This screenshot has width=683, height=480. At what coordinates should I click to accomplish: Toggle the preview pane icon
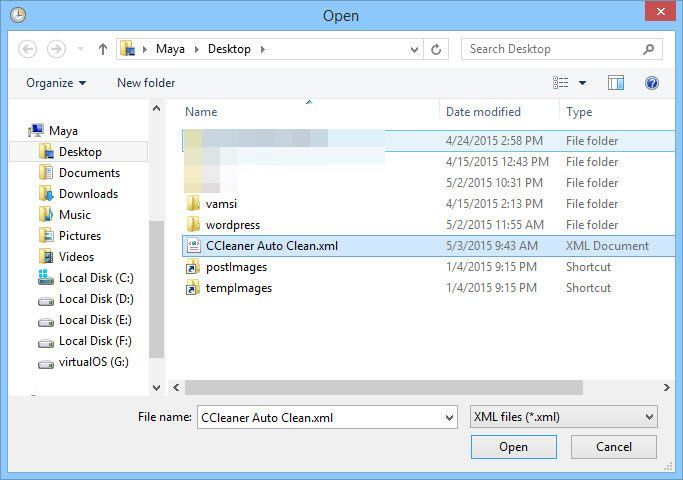(x=616, y=83)
